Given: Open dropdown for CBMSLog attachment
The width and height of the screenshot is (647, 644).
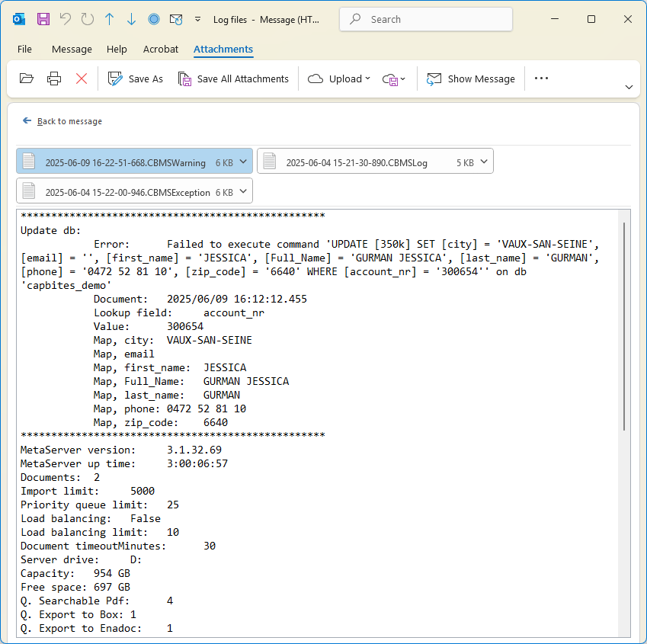Looking at the screenshot, I should 484,162.
